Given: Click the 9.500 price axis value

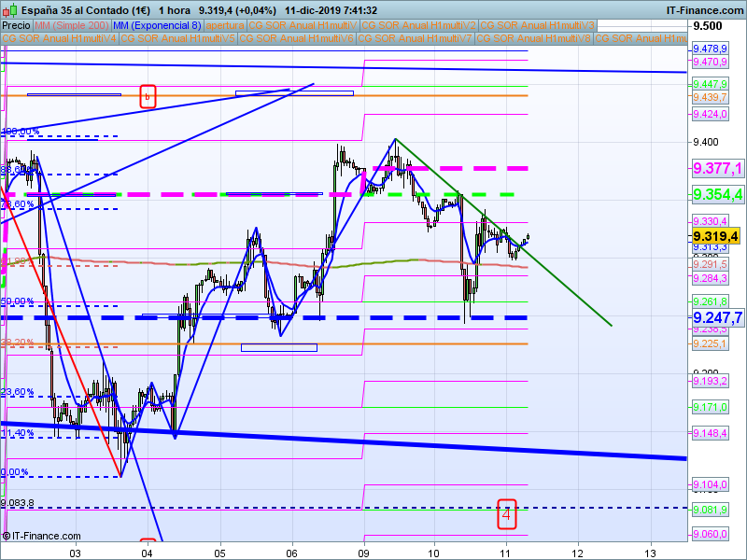Looking at the screenshot, I should [708, 26].
